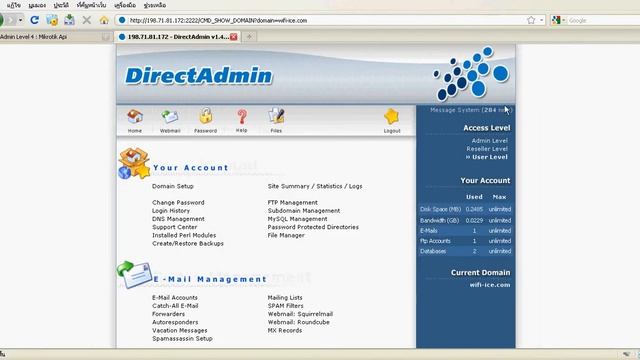Open the E-Mail Accounts link
The height and width of the screenshot is (360, 640).
[x=175, y=298]
